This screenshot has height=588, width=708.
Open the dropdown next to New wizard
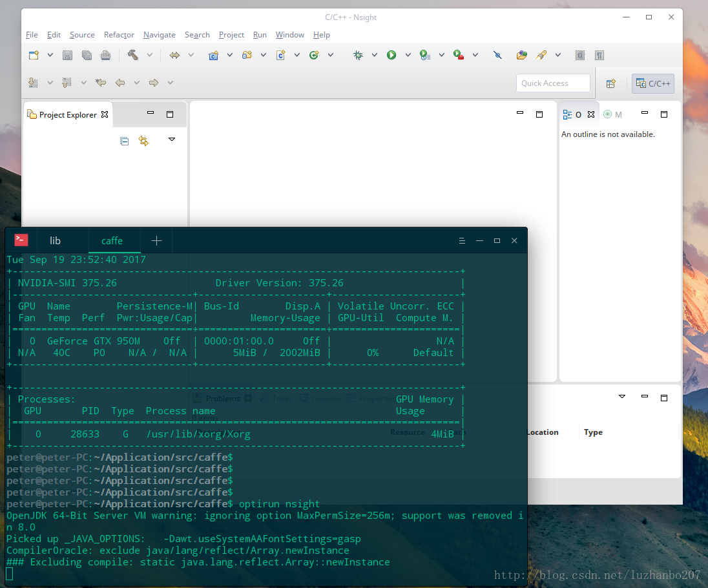click(x=50, y=55)
